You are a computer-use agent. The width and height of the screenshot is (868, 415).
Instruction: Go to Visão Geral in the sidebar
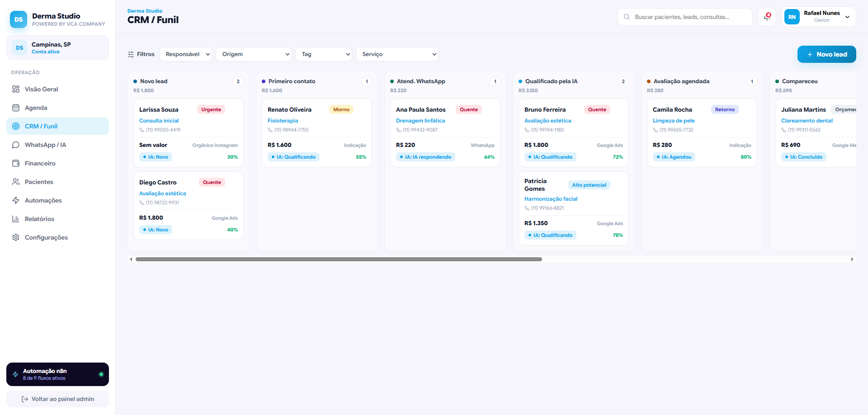pyautogui.click(x=57, y=89)
